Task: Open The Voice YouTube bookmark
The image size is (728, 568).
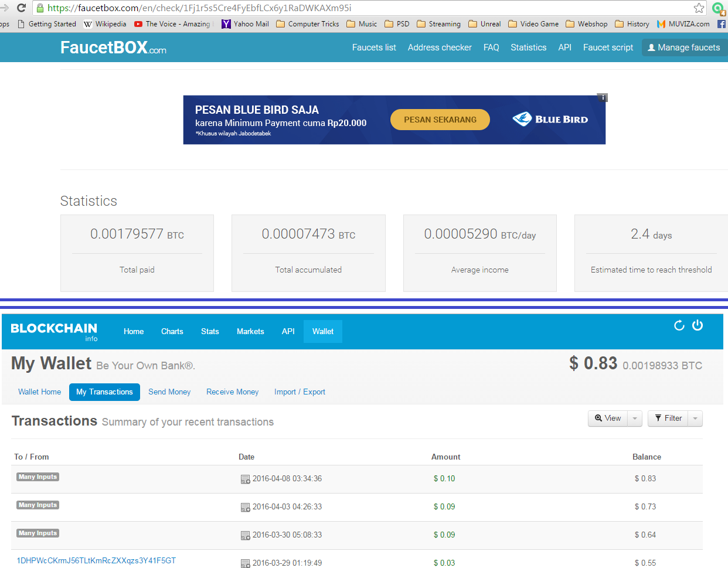Action: click(x=172, y=24)
